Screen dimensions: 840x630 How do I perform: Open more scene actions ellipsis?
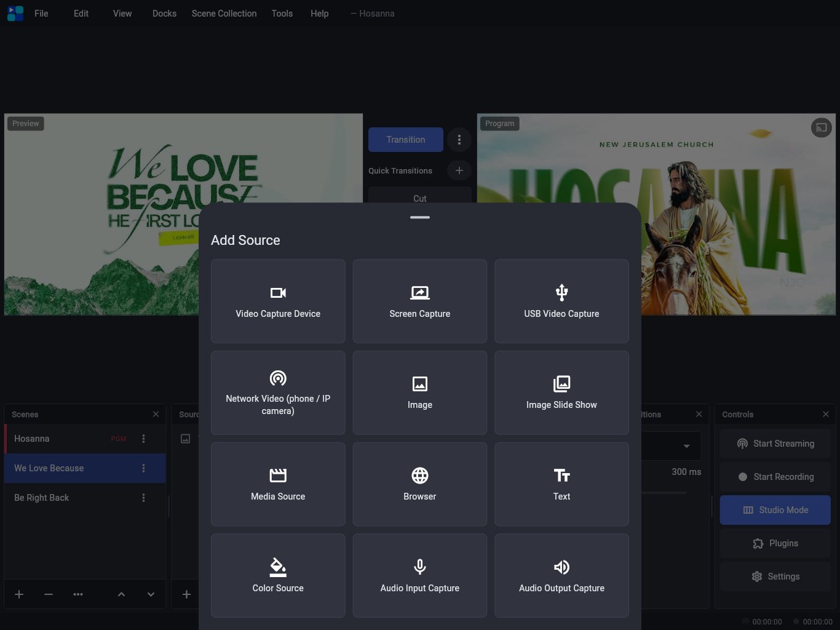78,594
